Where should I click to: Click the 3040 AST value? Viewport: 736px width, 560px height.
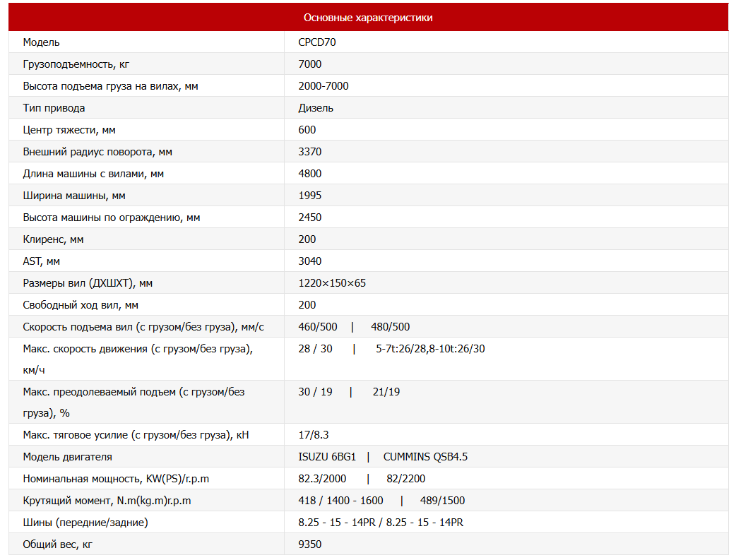[310, 261]
